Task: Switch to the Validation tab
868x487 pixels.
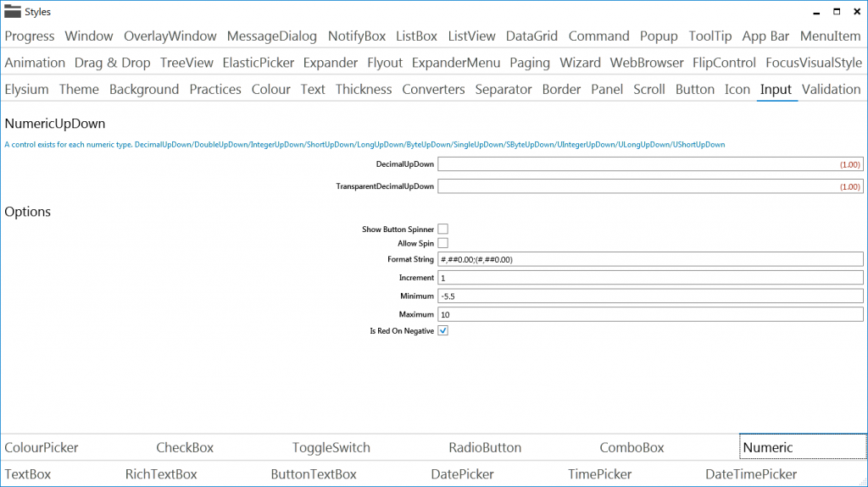Action: 832,89
